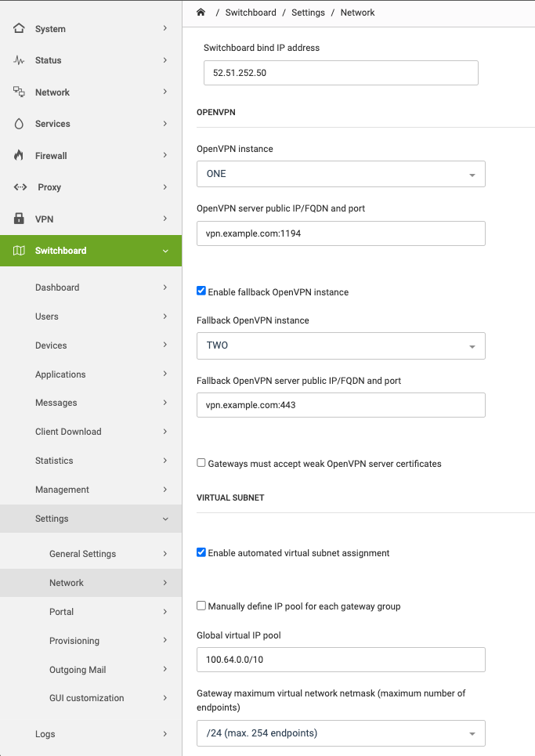Screen dimensions: 535x756
Task: Click the Proxy arrows icon
Action: tap(20, 187)
